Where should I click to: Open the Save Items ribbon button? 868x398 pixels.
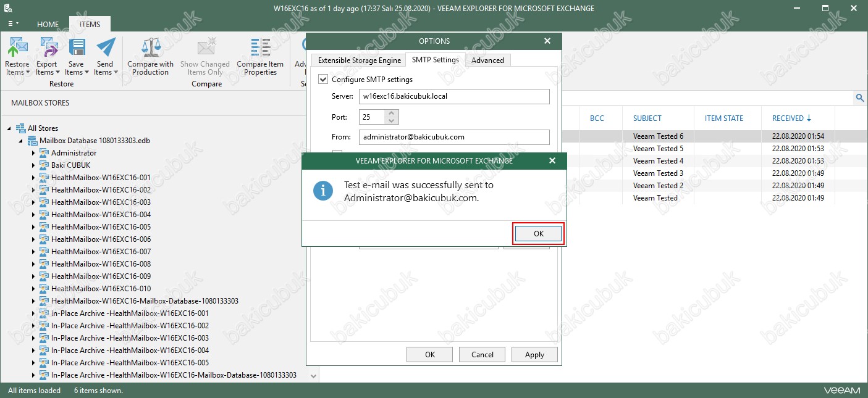click(x=76, y=57)
